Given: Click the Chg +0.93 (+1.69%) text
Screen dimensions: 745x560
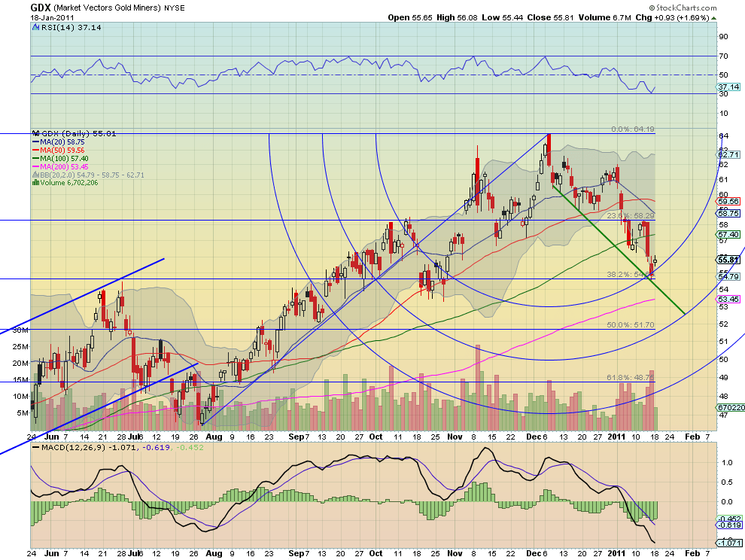Looking at the screenshot, I should tap(672, 17).
